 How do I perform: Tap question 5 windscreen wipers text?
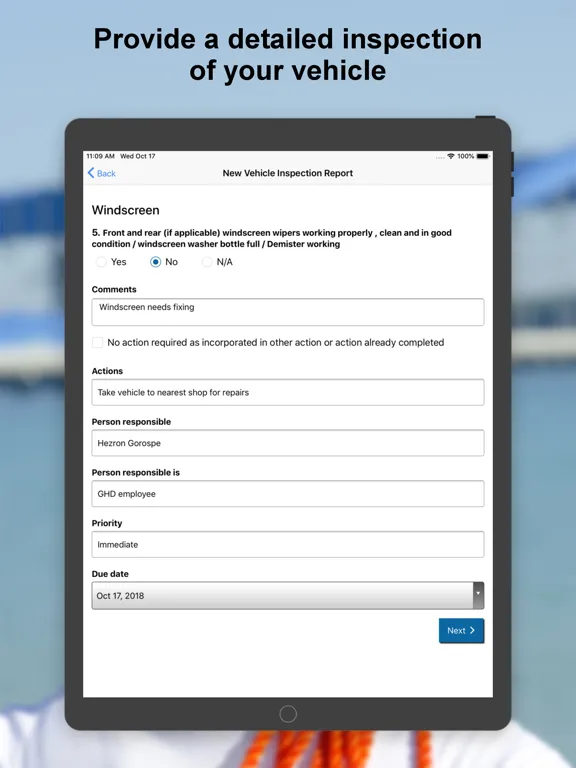(272, 238)
